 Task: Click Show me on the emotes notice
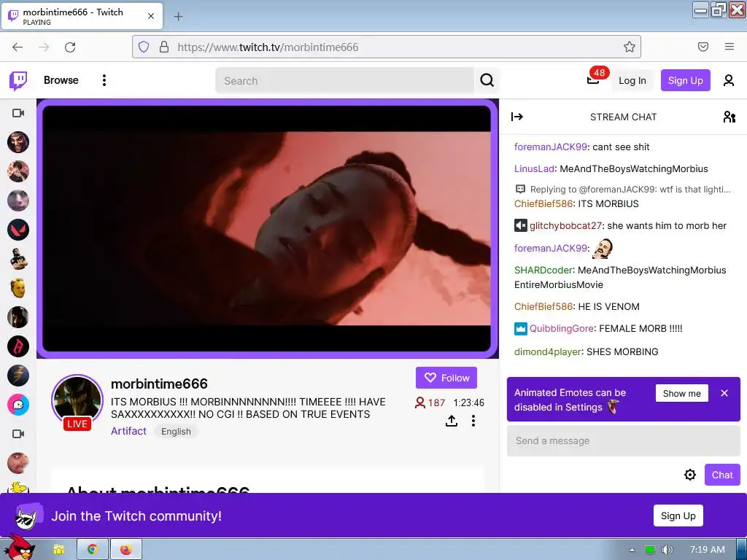tap(682, 393)
